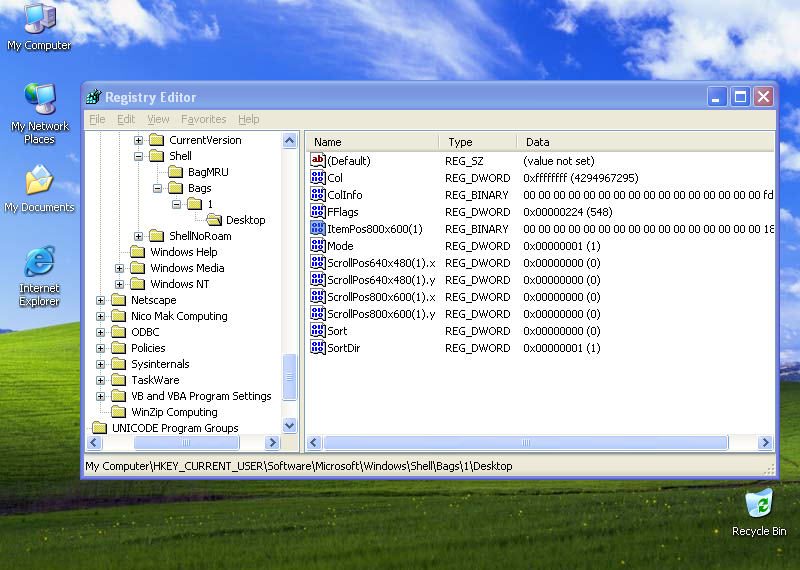This screenshot has width=800, height=570.
Task: Click the ColInfo binary value icon
Action: (317, 194)
